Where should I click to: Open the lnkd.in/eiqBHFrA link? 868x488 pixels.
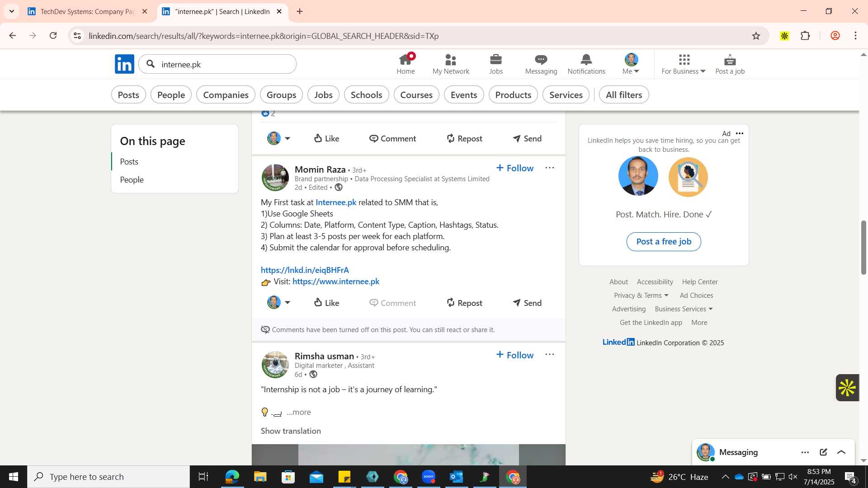[x=305, y=270]
